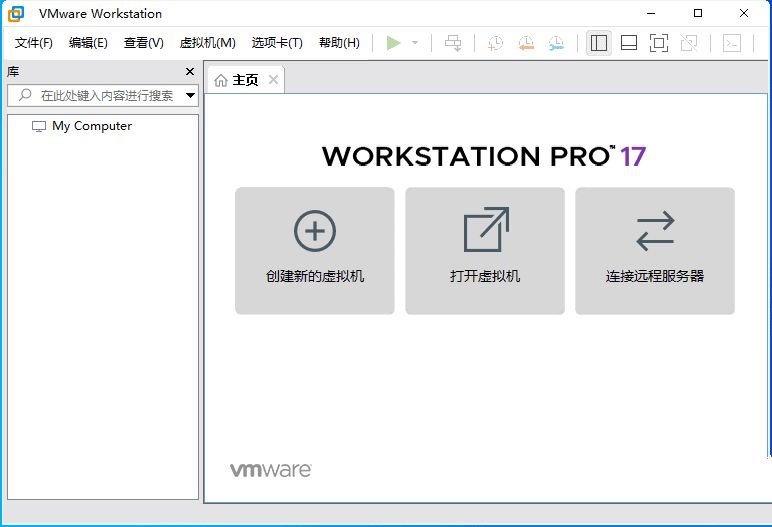The width and height of the screenshot is (772, 527).
Task: Click the Revert to Snapshot icon
Action: coord(526,43)
